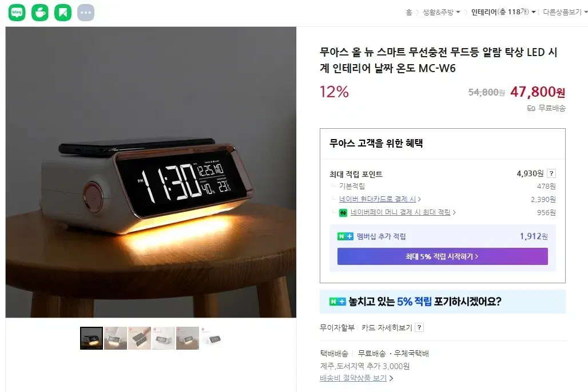
Task: Click the free shipping truck icon
Action: [x=531, y=108]
